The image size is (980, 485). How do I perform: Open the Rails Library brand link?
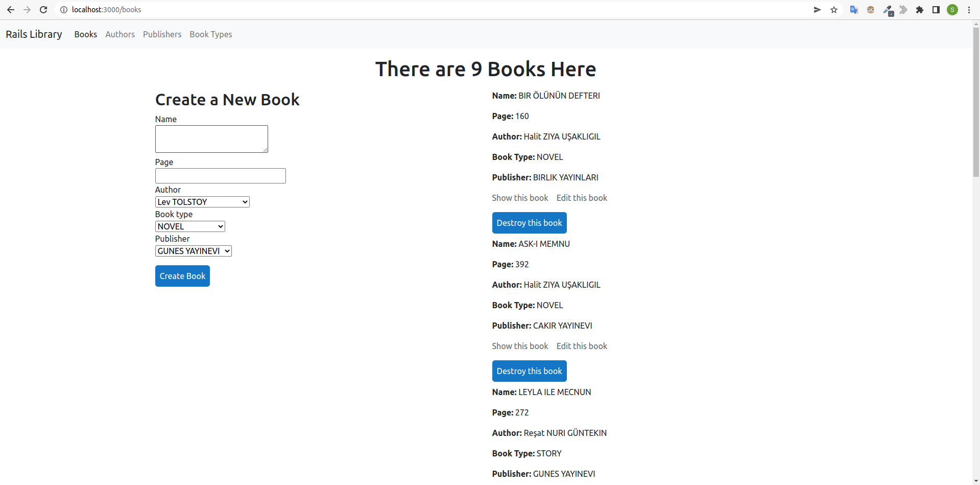[34, 34]
